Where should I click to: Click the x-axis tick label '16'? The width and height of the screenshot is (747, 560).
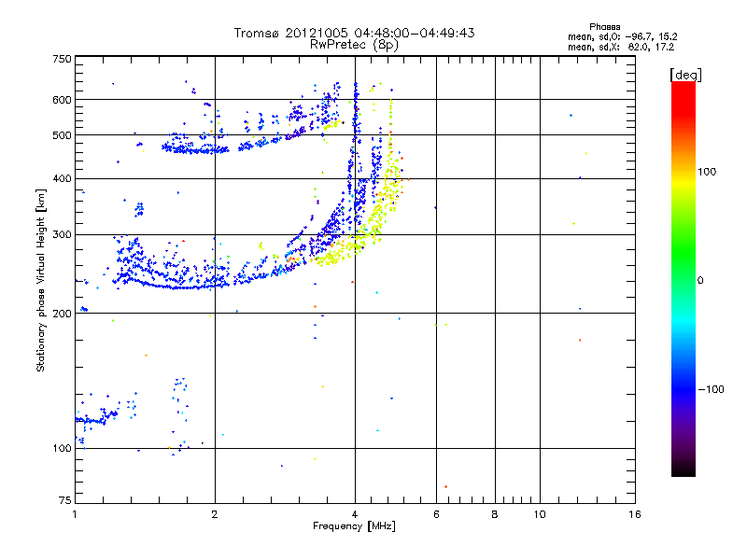[635, 514]
